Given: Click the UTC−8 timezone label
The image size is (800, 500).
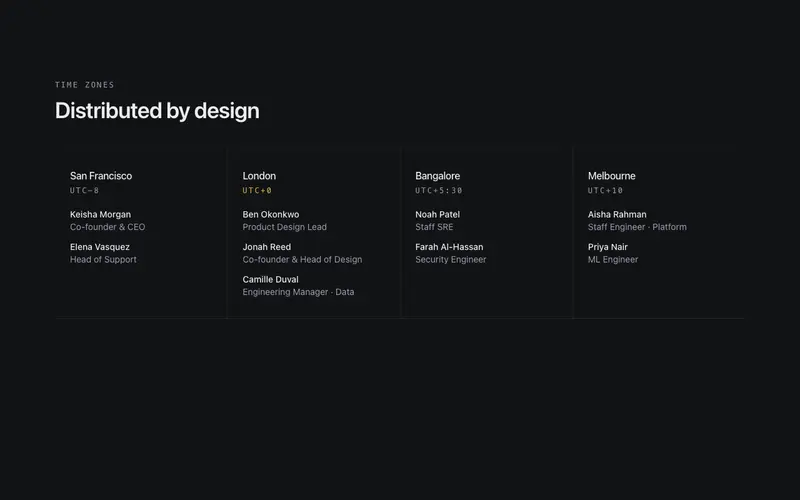Looking at the screenshot, I should [84, 190].
